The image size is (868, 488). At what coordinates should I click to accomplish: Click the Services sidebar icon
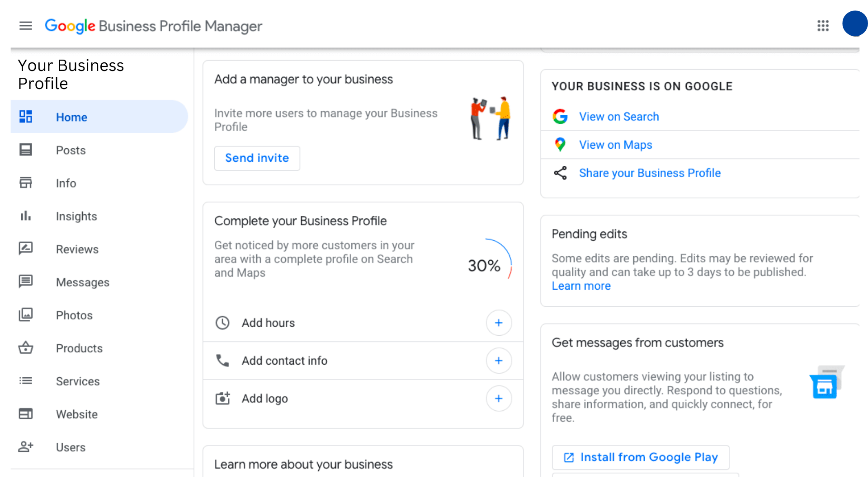tap(26, 381)
